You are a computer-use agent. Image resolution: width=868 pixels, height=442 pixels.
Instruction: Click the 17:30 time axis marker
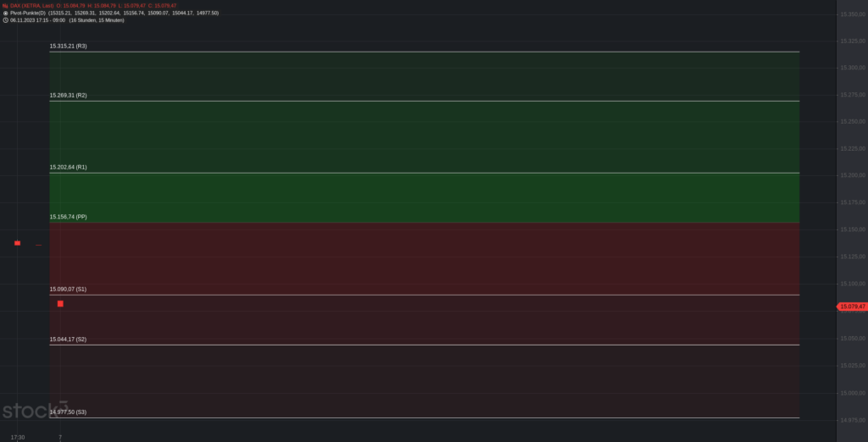coord(17,438)
